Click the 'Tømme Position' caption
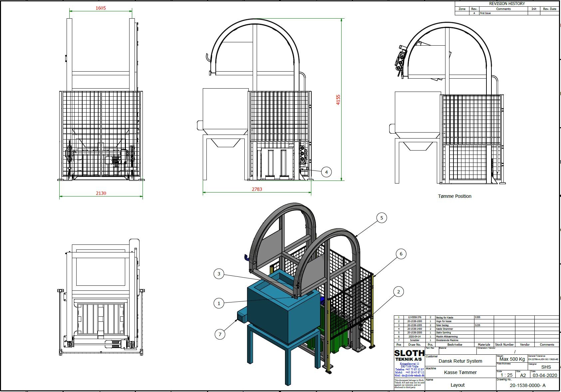The image size is (561, 392). [454, 196]
